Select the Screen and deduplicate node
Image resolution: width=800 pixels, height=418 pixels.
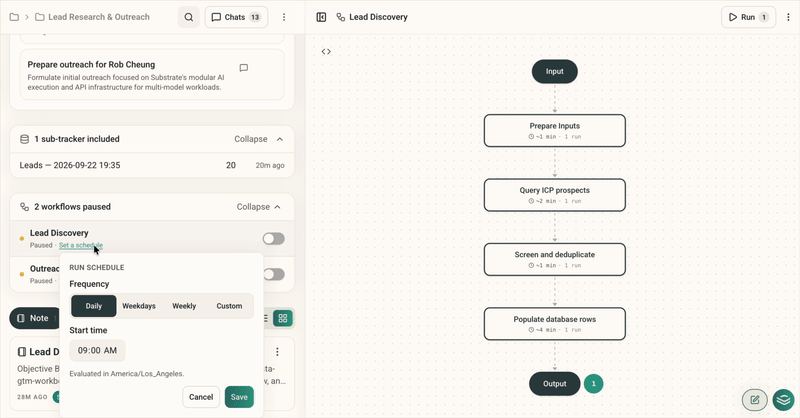[x=555, y=259]
